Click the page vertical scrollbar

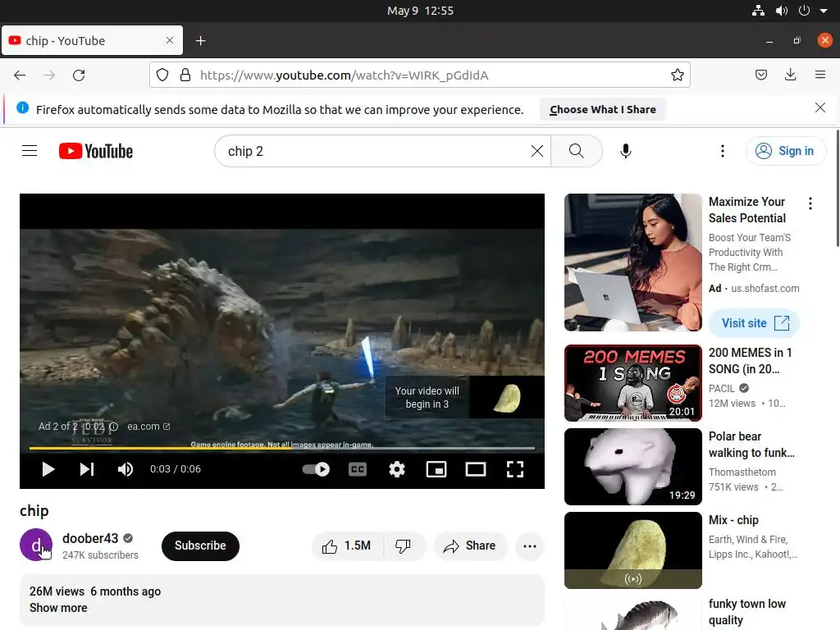tap(838, 188)
